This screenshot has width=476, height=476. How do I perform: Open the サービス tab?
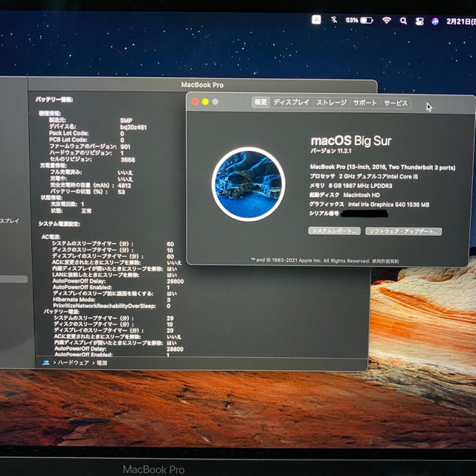[x=396, y=103]
